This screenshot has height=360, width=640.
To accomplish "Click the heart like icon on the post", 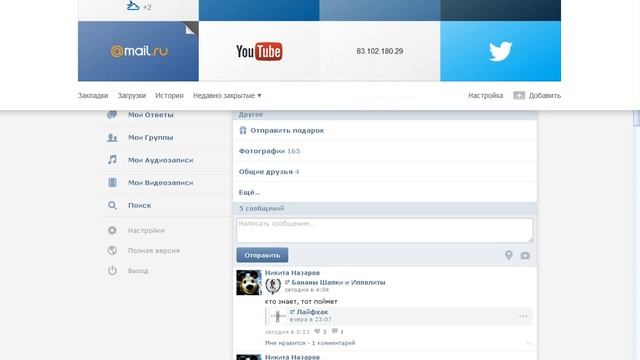I will [x=317, y=331].
